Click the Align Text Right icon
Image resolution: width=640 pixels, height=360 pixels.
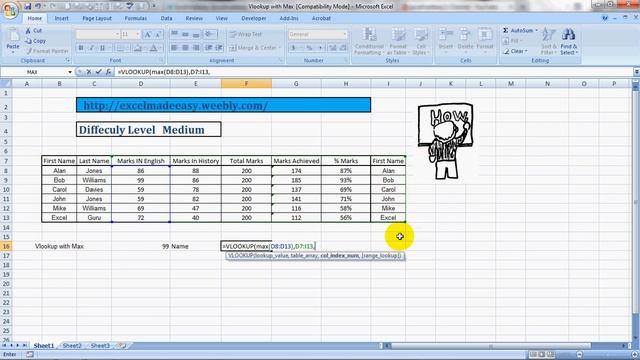pyautogui.click(x=196, y=48)
